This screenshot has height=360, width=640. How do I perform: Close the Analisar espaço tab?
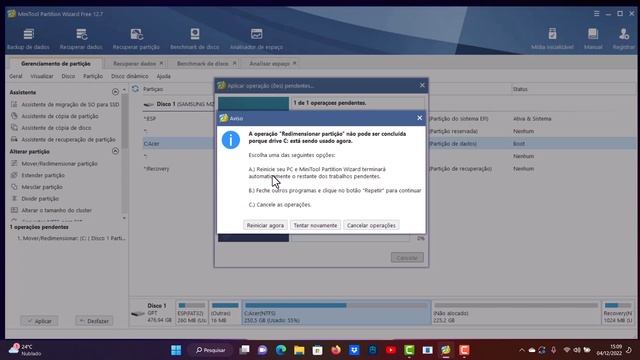click(x=294, y=63)
